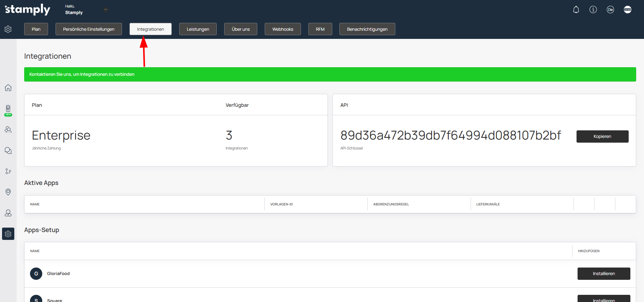Open the customers group icon in sidebar
This screenshot has width=644, height=302.
[x=8, y=130]
